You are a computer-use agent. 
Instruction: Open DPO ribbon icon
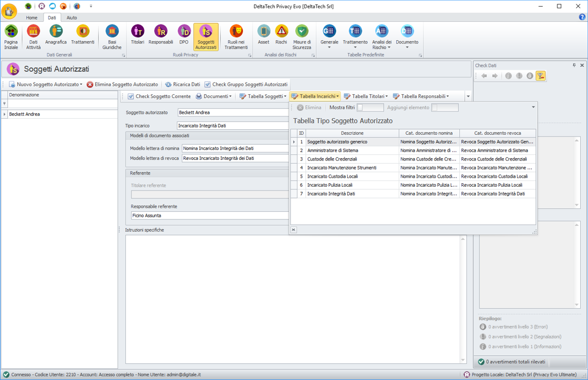click(x=184, y=35)
